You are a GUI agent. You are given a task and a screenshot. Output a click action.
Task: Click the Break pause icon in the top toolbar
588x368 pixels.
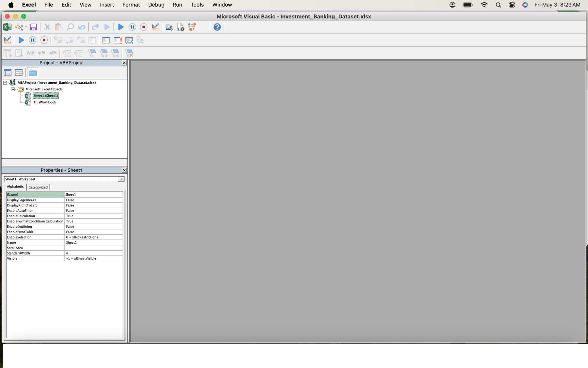[132, 27]
